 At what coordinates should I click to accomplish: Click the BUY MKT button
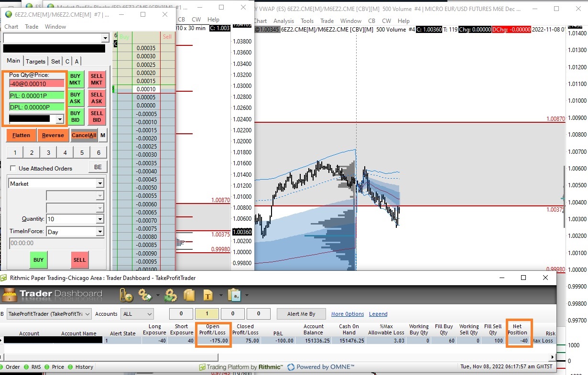click(75, 79)
